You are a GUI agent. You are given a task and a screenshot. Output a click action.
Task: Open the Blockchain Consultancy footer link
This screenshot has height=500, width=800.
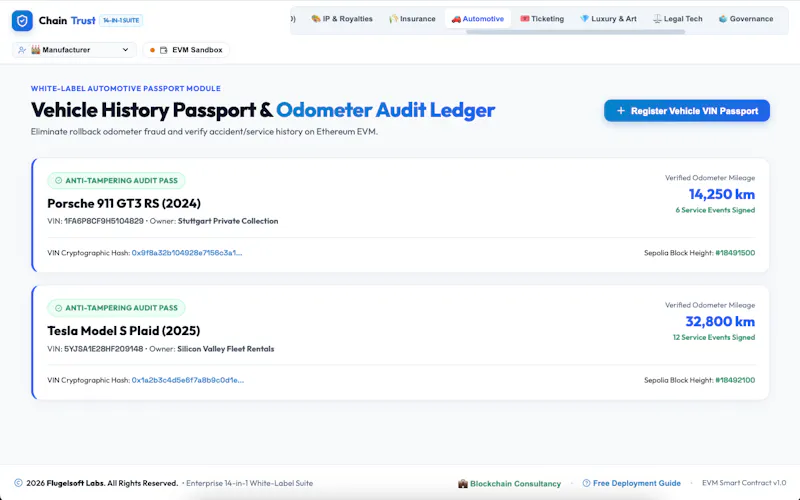(x=510, y=484)
